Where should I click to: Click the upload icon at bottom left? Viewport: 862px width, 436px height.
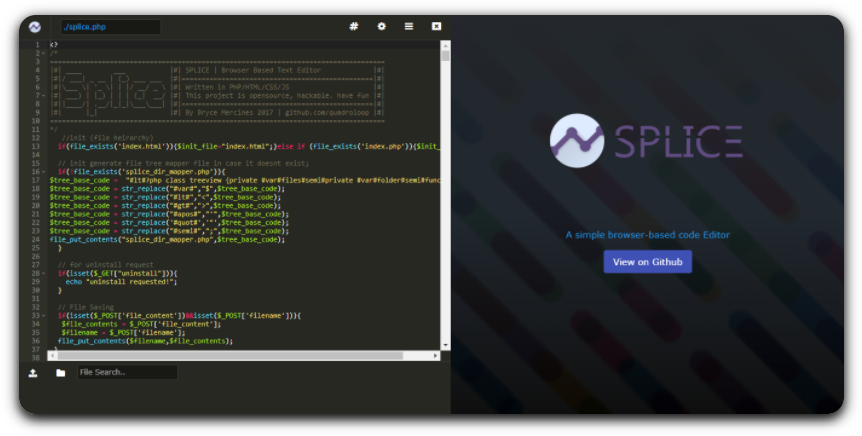click(33, 373)
